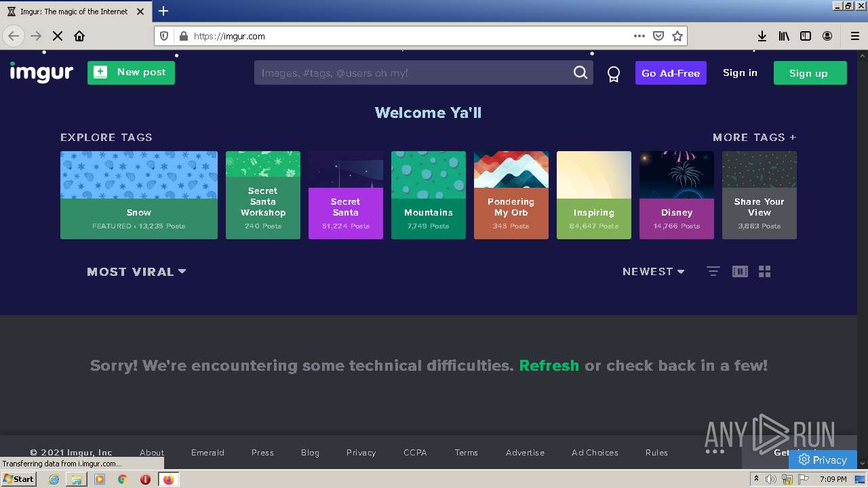
Task: Open Terms footer link
Action: pos(467,453)
